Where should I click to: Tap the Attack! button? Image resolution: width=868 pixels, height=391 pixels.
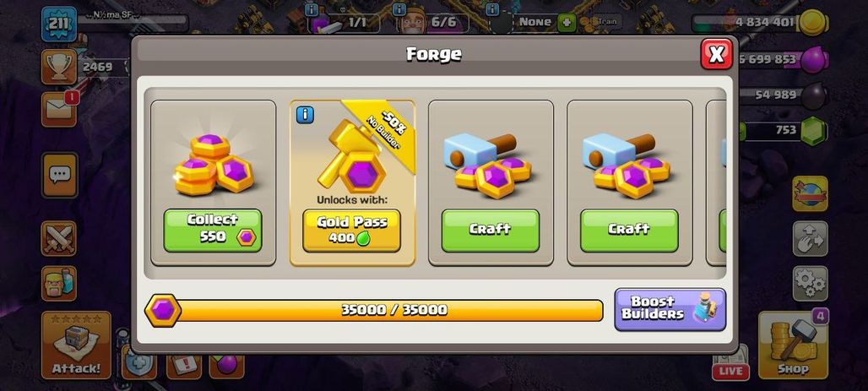[76, 345]
